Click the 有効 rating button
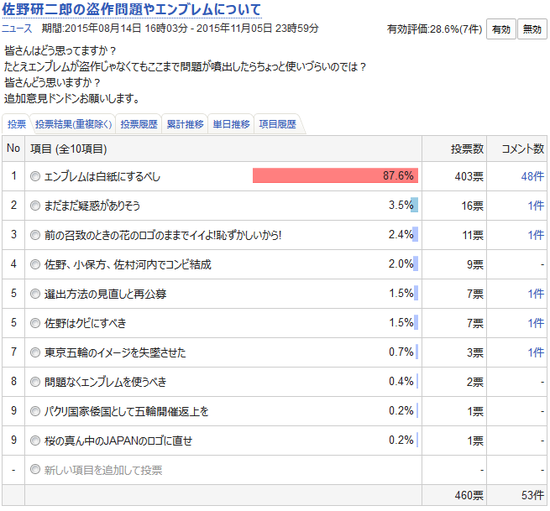This screenshot has width=550, height=511. [x=501, y=29]
